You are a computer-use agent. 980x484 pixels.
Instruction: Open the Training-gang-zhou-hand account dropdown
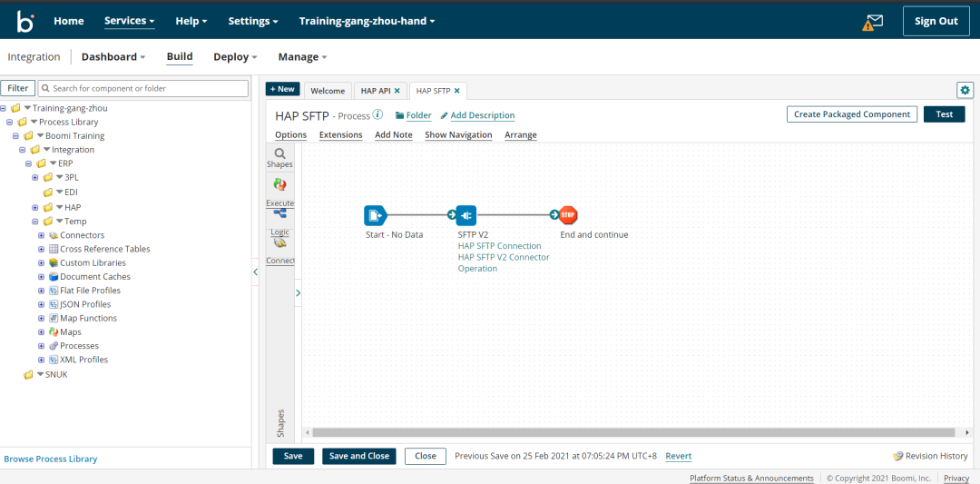click(x=367, y=21)
